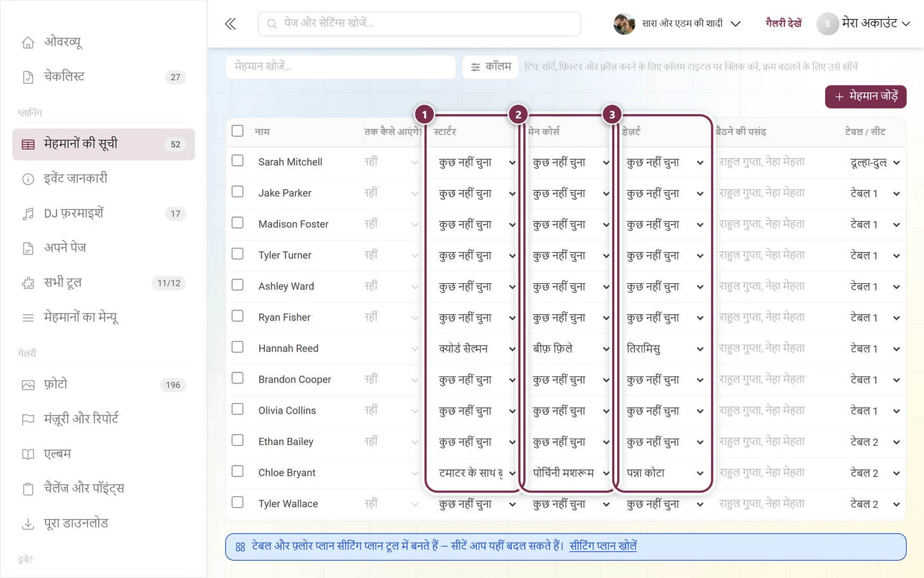The width and height of the screenshot is (924, 578).
Task: Open Jake Parker's arrival नहीं dropdown
Action: [391, 193]
